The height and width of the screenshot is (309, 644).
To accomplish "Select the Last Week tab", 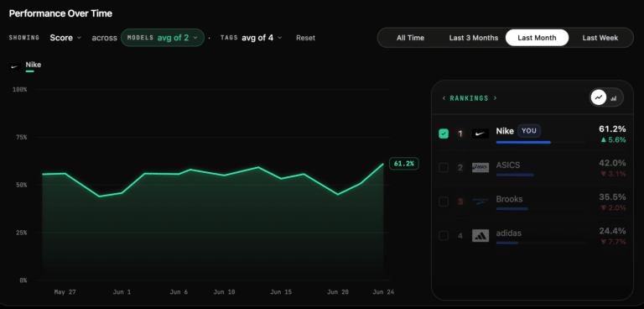I will [600, 38].
